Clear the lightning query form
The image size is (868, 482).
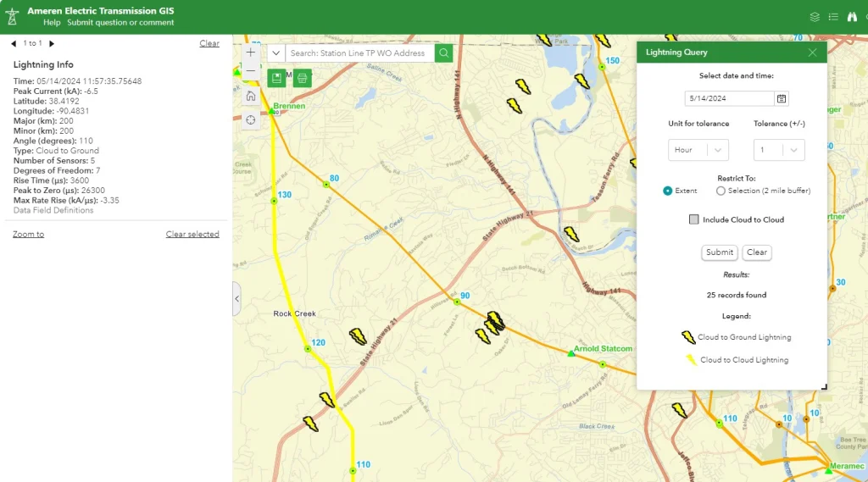(757, 252)
